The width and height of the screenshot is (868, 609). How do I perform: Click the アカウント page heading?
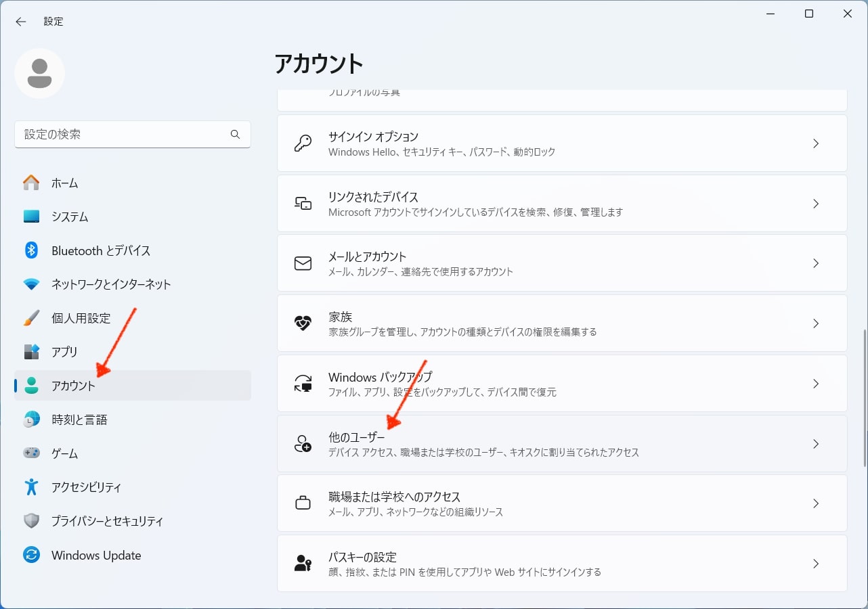tap(319, 64)
